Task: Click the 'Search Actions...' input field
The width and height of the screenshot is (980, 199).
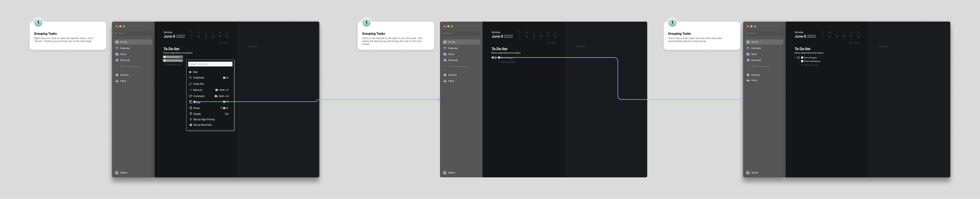Action: pyautogui.click(x=210, y=64)
